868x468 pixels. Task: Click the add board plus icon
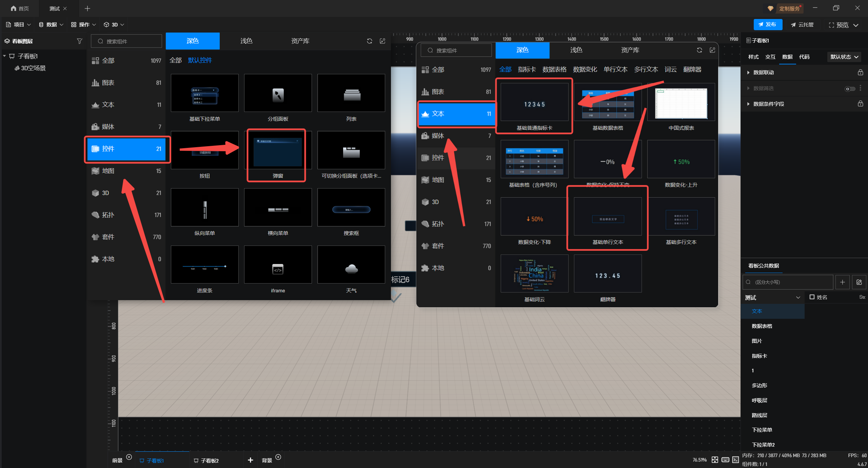pyautogui.click(x=250, y=460)
